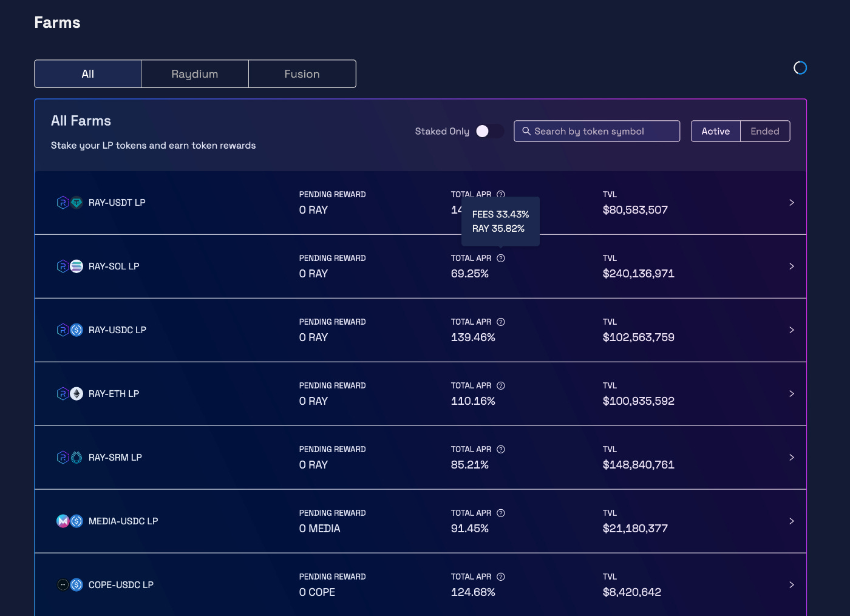Click the RAY-ETH LP farm name
Screen dimensions: 850x616
[114, 394]
